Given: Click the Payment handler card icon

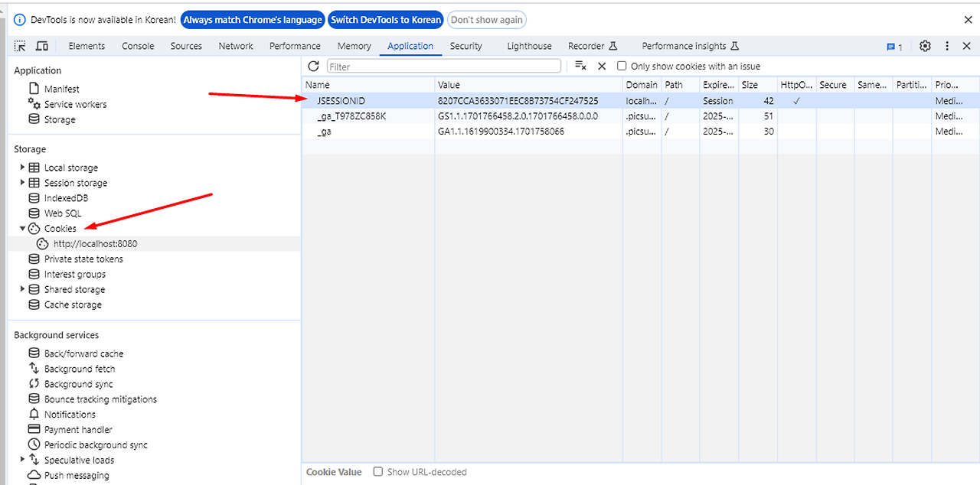Looking at the screenshot, I should pos(34,429).
